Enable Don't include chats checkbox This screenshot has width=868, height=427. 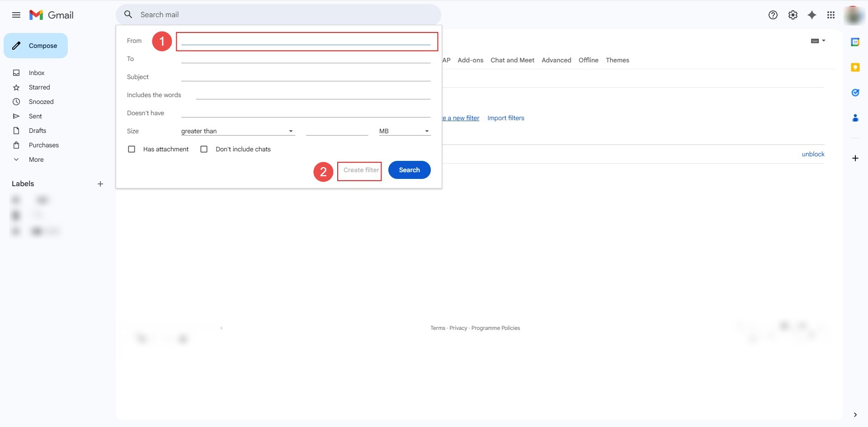click(x=204, y=149)
